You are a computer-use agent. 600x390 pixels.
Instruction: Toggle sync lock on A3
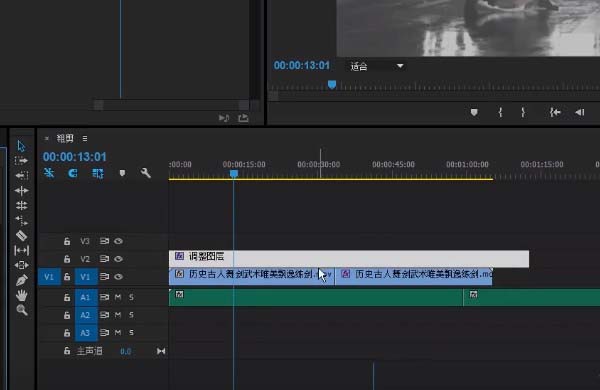tap(104, 333)
